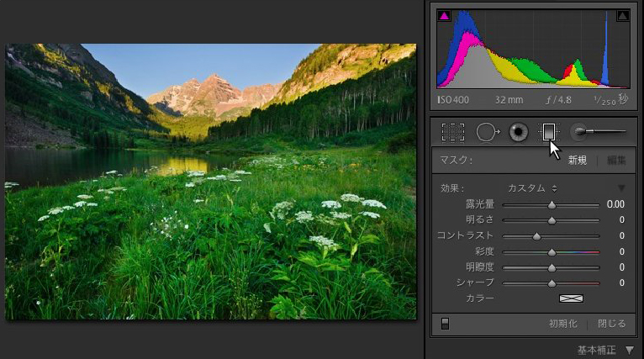Click the コントラスト slider handle
The image size is (644, 359).
pos(536,236)
